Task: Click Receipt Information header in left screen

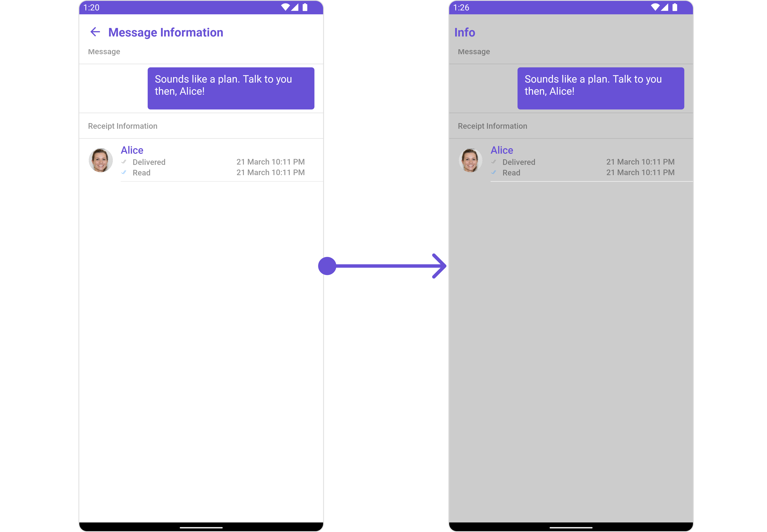Action: pos(123,126)
